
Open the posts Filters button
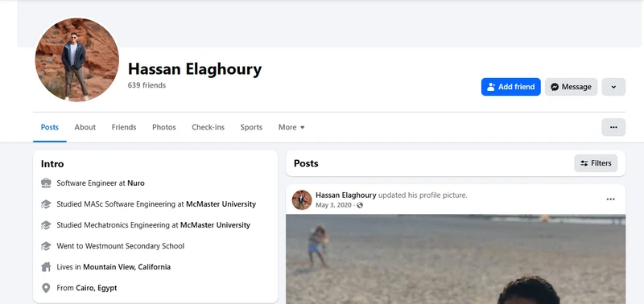tap(596, 163)
